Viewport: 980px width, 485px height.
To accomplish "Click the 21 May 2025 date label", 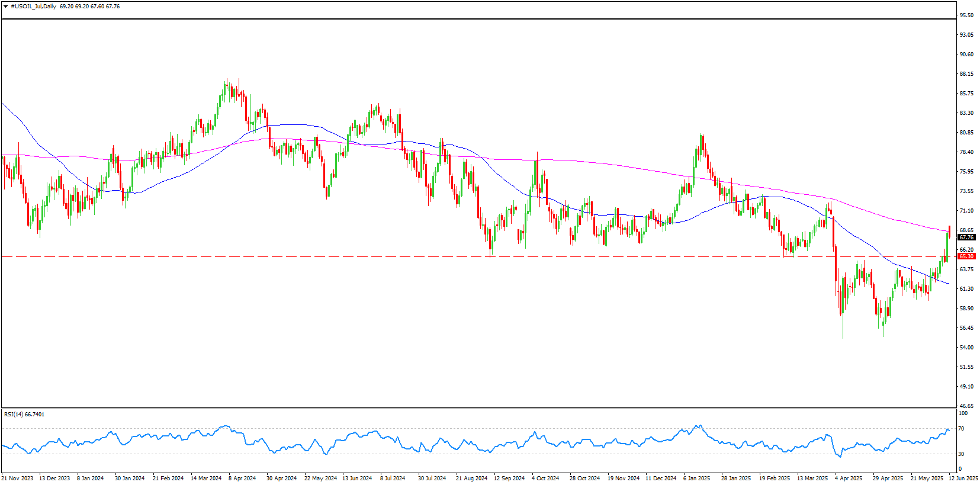I will (x=927, y=478).
